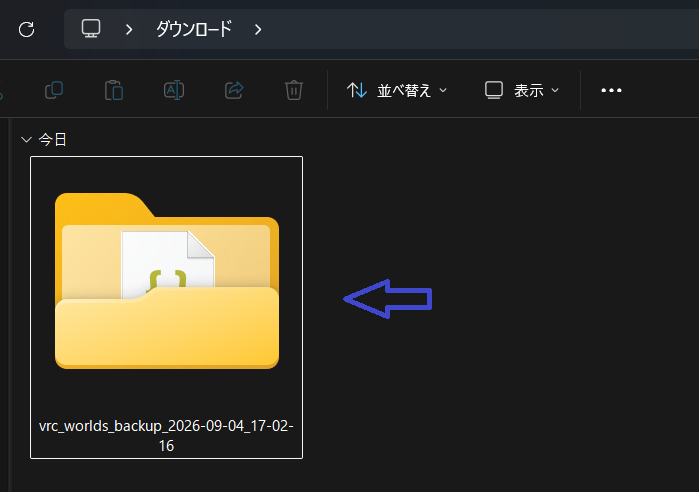Click the vrc_worlds_backup_2026-09-04_17-02-16 file name
The width and height of the screenshot is (699, 492).
tap(166, 435)
